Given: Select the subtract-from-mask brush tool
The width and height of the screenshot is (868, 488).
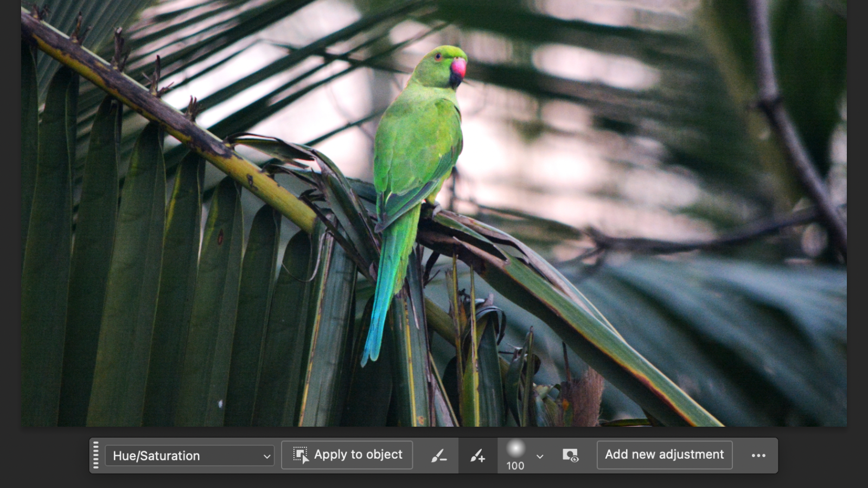Looking at the screenshot, I should click(x=439, y=455).
